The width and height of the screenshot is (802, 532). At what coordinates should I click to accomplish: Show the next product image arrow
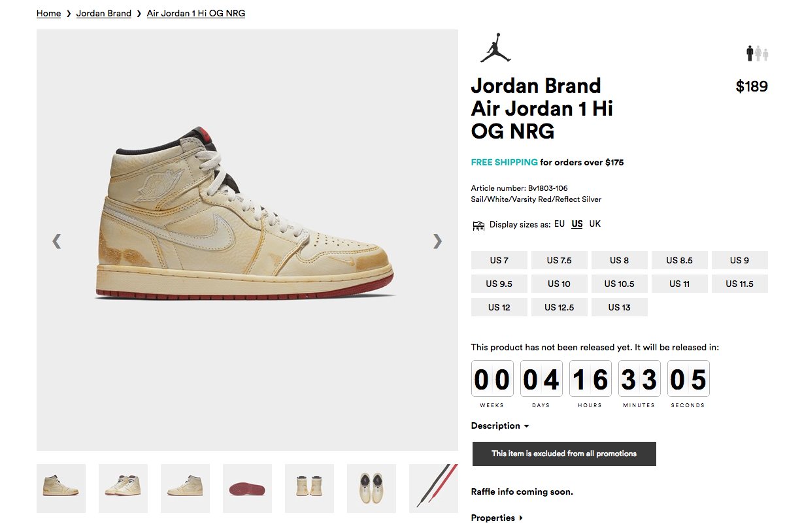point(437,241)
